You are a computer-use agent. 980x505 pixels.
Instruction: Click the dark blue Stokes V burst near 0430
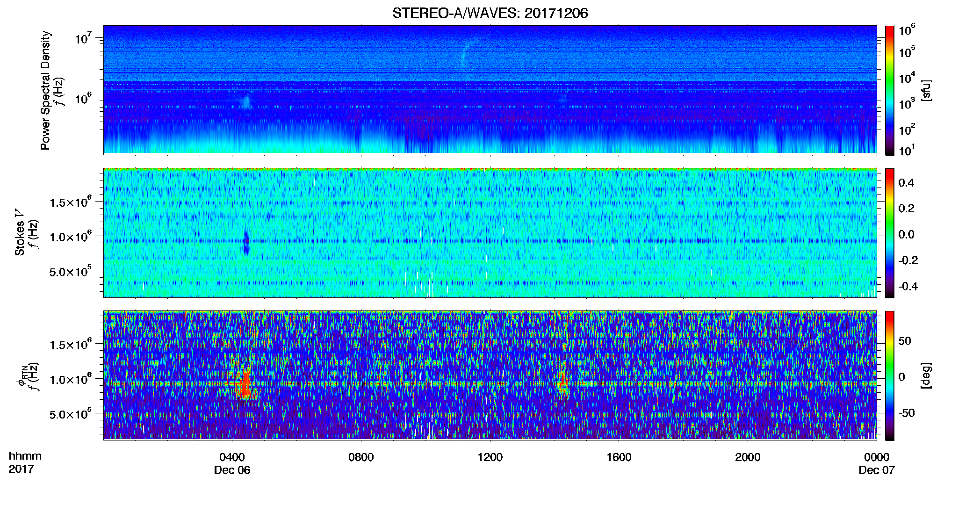tap(246, 242)
